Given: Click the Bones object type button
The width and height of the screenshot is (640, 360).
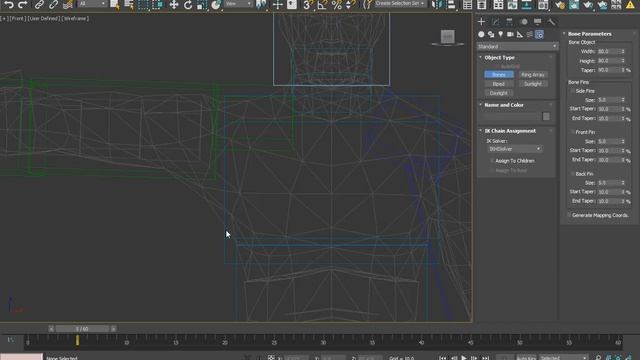Looking at the screenshot, I should pos(499,75).
